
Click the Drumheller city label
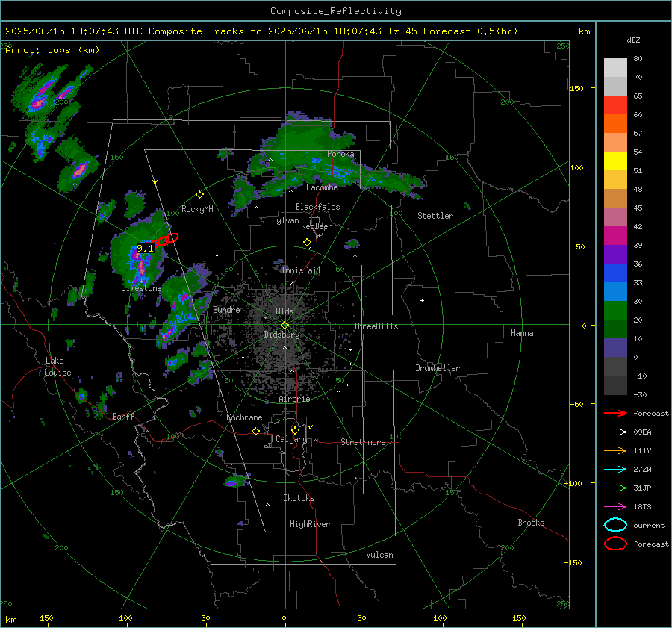tap(438, 368)
